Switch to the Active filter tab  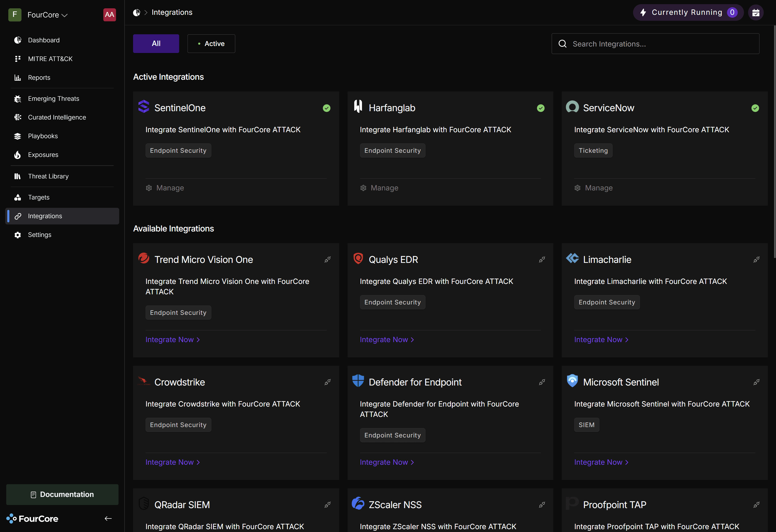211,44
